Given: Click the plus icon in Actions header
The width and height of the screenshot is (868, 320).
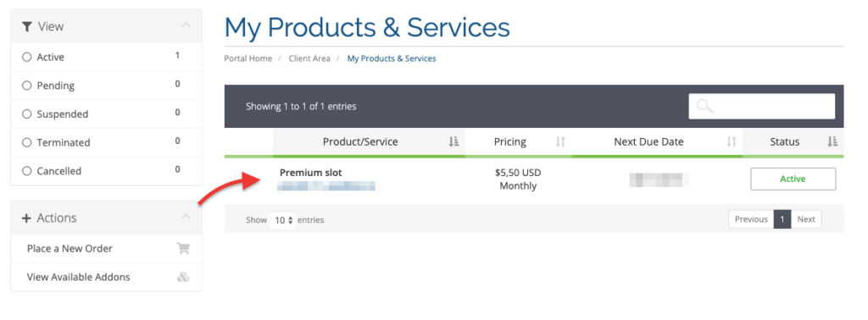Looking at the screenshot, I should [x=26, y=218].
